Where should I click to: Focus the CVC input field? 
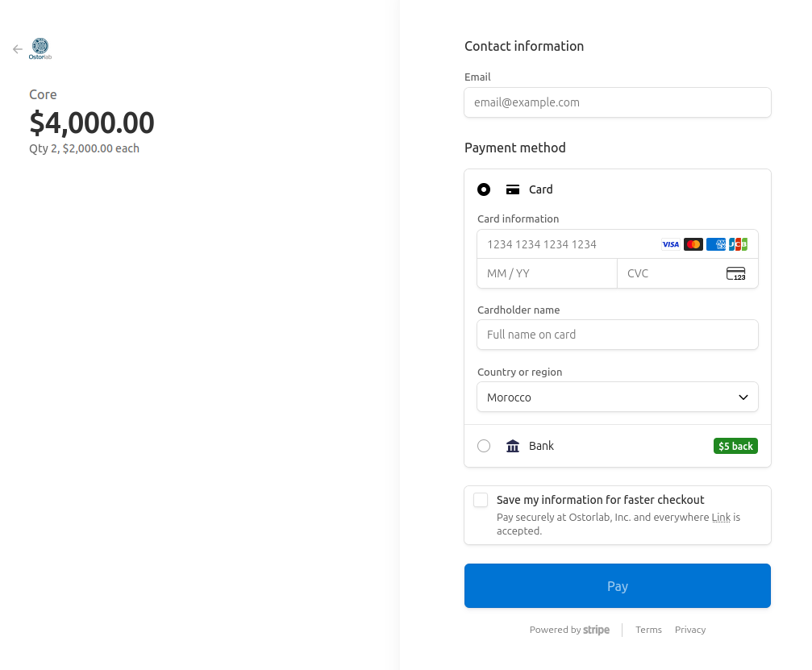688,273
